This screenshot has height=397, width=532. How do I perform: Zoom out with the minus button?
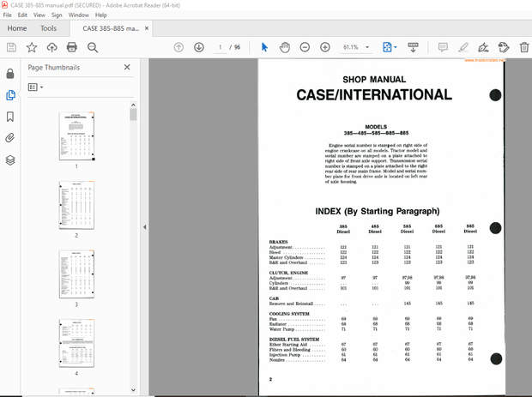[305, 47]
